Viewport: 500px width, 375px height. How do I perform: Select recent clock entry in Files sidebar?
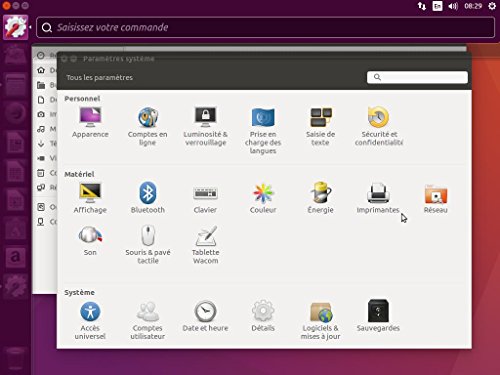click(x=41, y=55)
